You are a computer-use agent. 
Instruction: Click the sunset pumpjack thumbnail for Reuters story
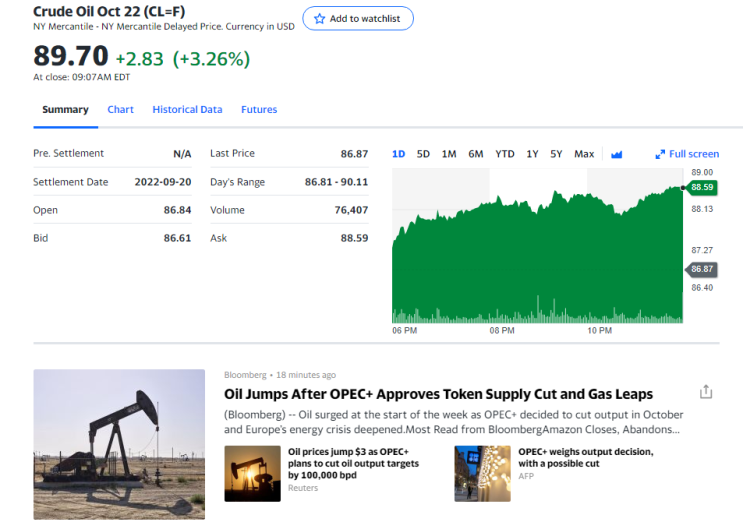point(252,473)
